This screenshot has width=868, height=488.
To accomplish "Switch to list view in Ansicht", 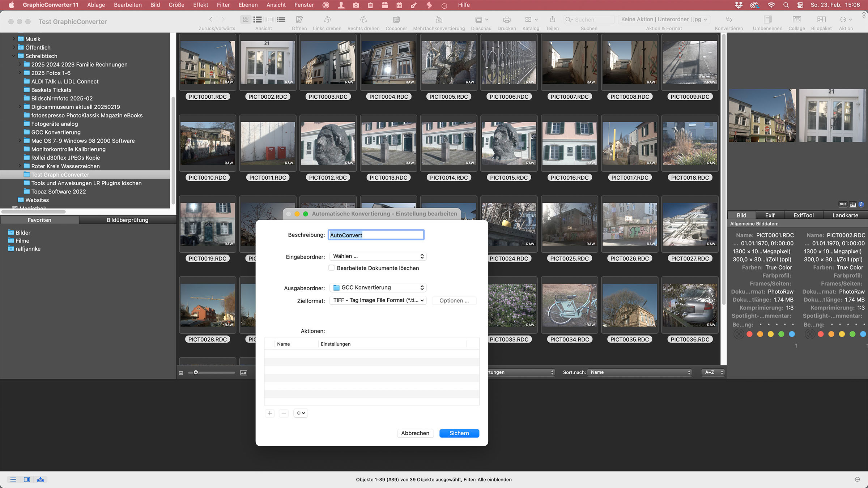I will 258,20.
